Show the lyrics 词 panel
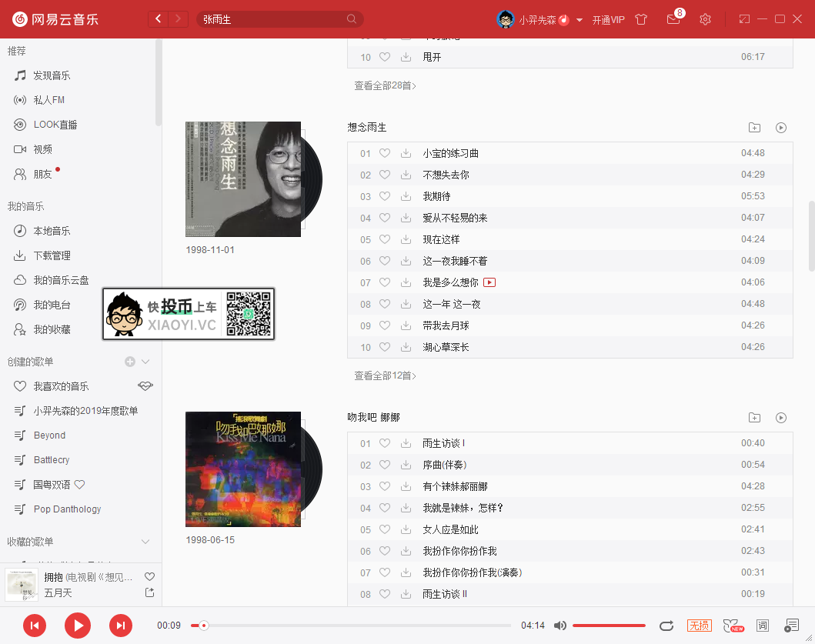Viewport: 815px width, 644px height. pyautogui.click(x=763, y=626)
